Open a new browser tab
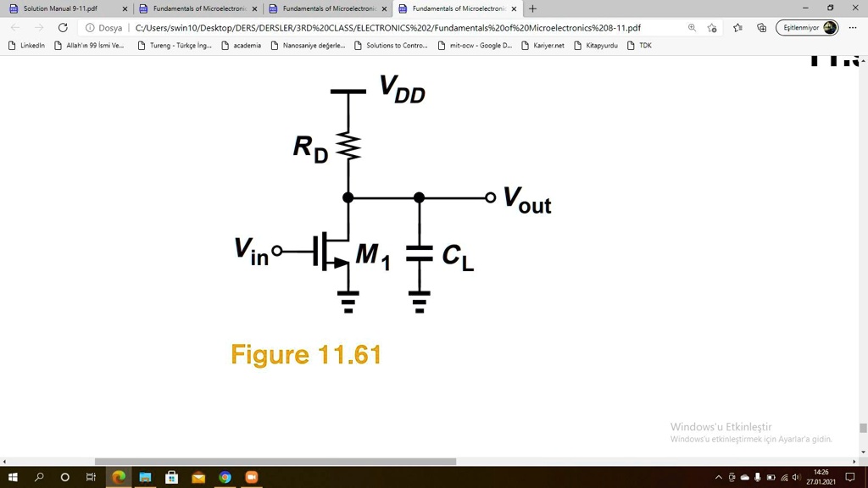868x488 pixels. coord(532,8)
